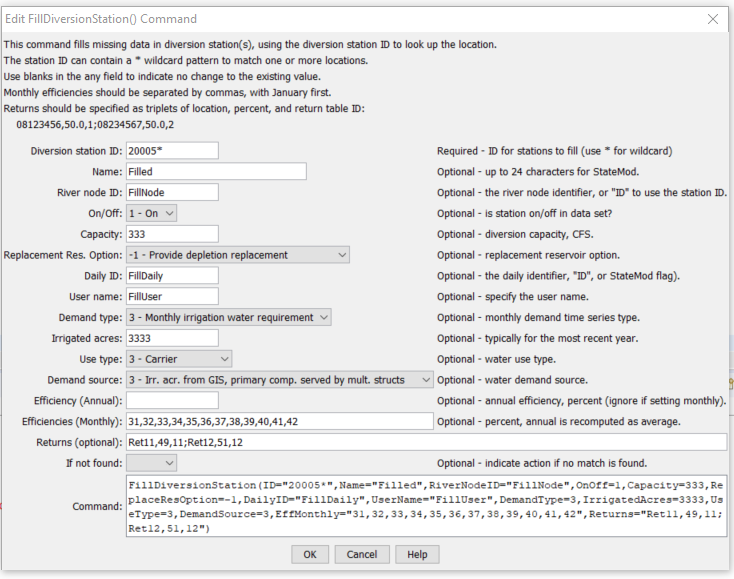734x579 pixels.
Task: Click 'Optional - diversion capacity, CFS.' note
Action: pyautogui.click(x=515, y=235)
